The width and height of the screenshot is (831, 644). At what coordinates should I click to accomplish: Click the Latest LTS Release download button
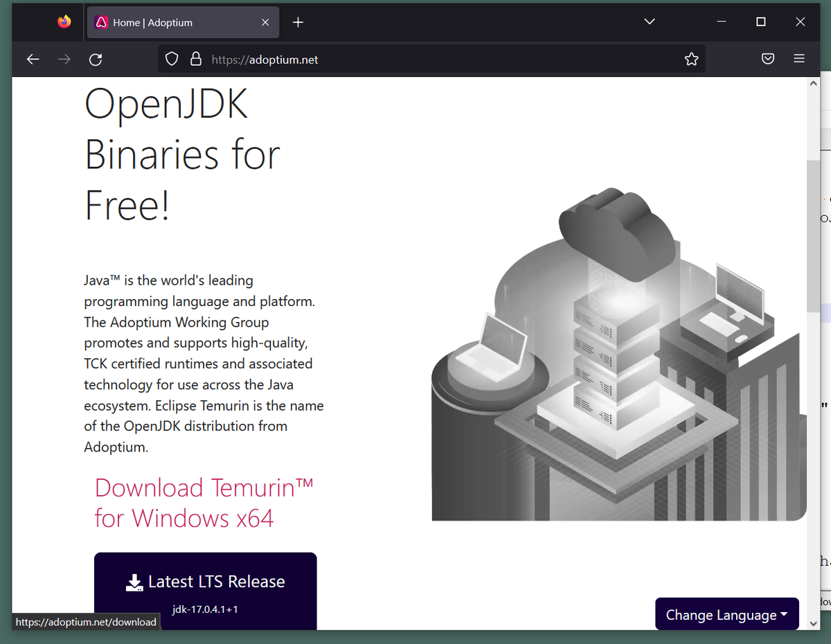coord(206,591)
